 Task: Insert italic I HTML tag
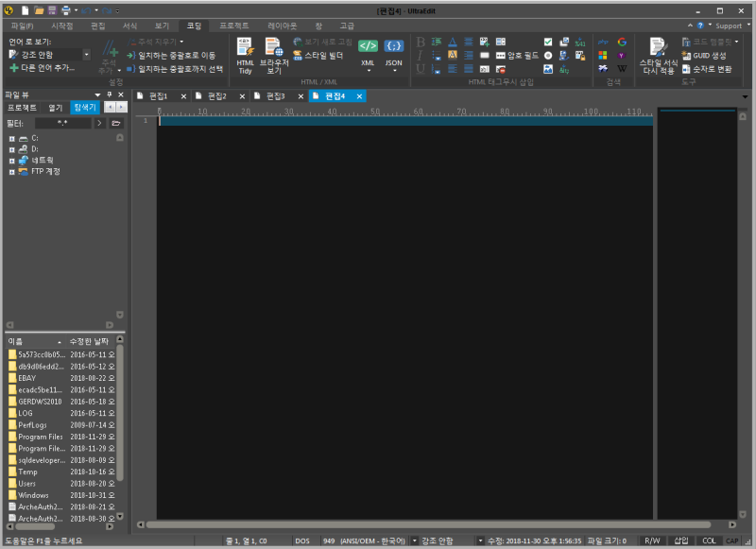[x=421, y=56]
